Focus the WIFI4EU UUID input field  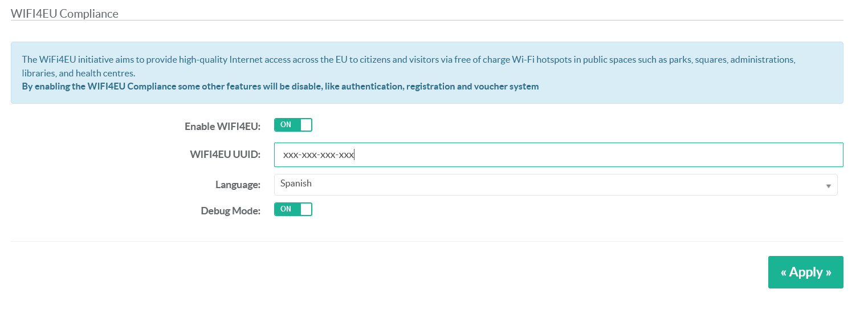click(x=570, y=154)
